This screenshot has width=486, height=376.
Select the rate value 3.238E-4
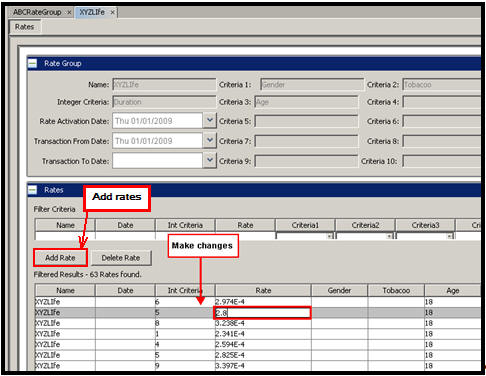coord(230,323)
